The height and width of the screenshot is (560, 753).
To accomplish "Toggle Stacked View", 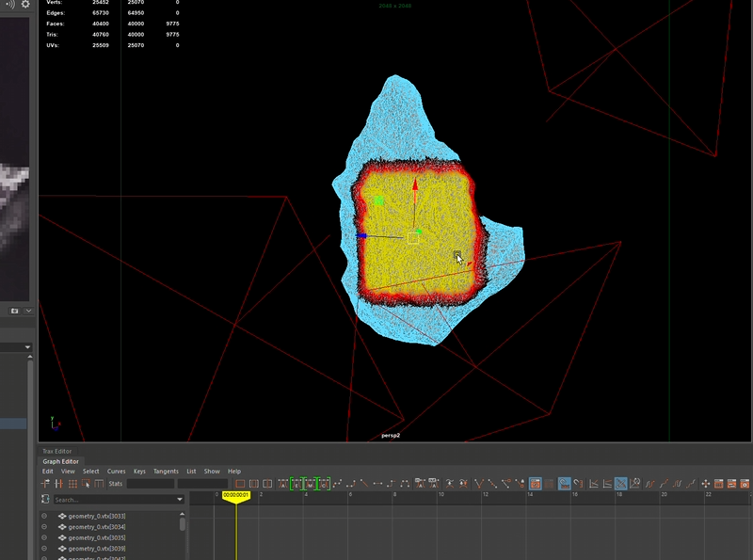I will [607, 484].
